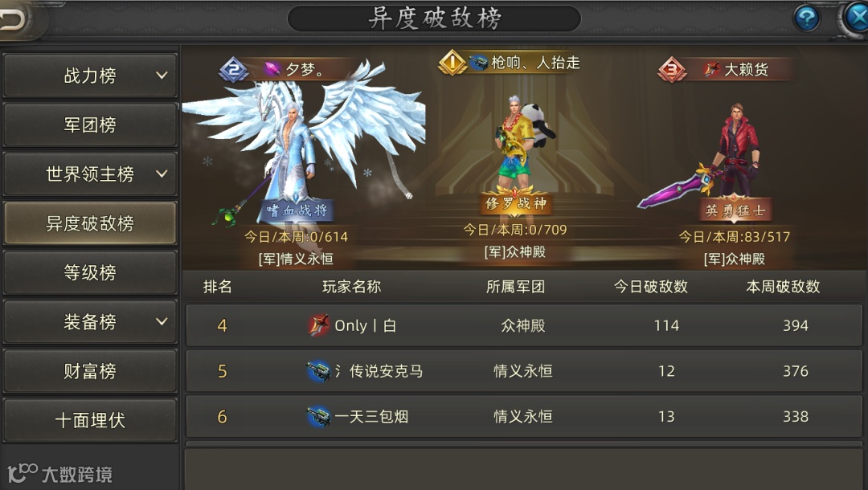This screenshot has width=868, height=490.
Task: Click the class icon beside Only丨白
Action: [x=318, y=325]
